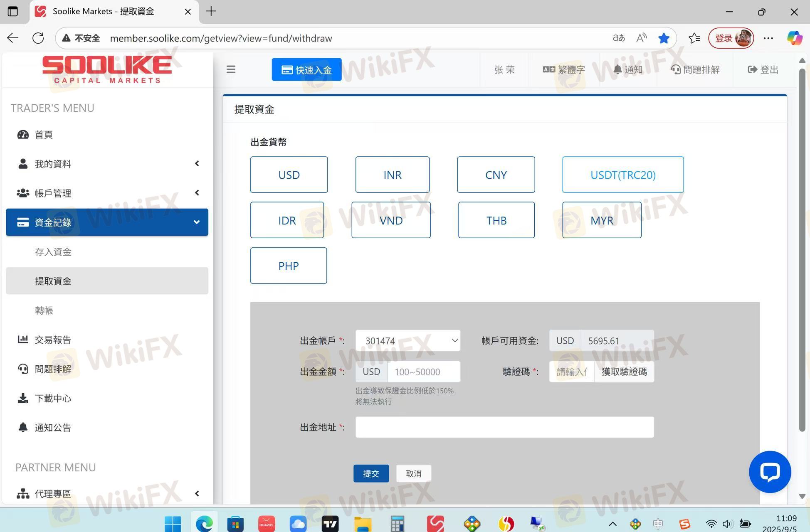Click the 繁體字 language switch icon

click(549, 69)
